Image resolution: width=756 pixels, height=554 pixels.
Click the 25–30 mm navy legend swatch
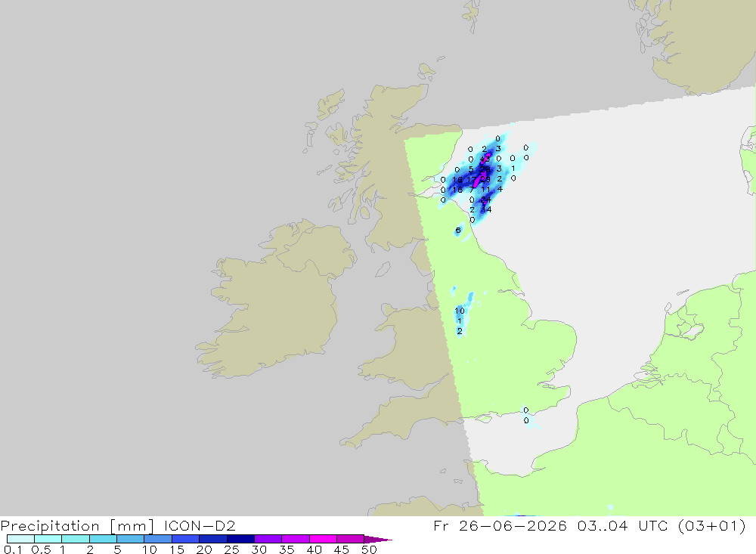240,539
